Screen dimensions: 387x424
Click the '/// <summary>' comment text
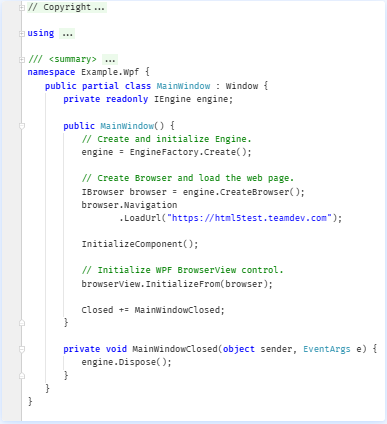click(63, 60)
